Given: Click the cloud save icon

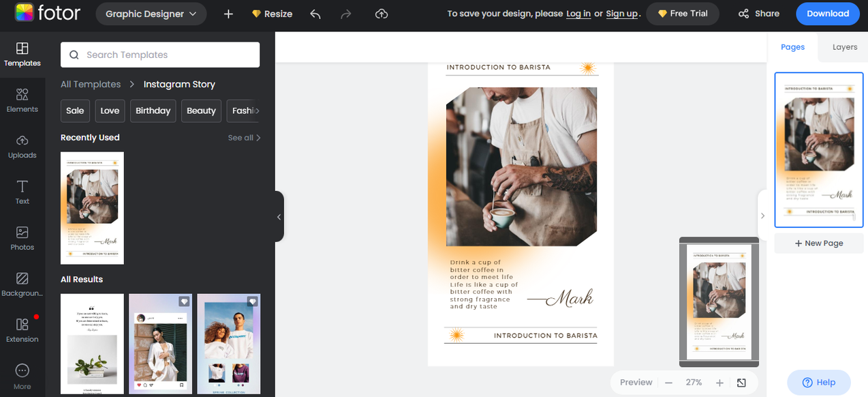Looking at the screenshot, I should pyautogui.click(x=382, y=14).
